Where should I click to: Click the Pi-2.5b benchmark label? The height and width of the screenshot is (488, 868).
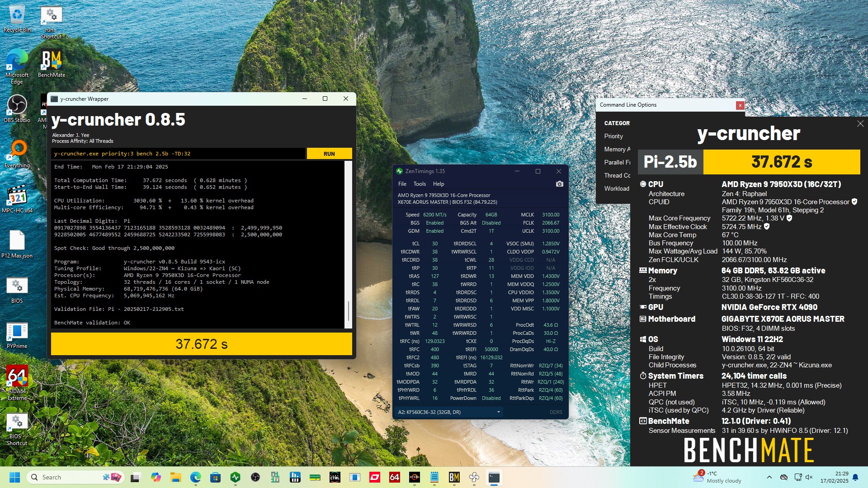click(670, 162)
